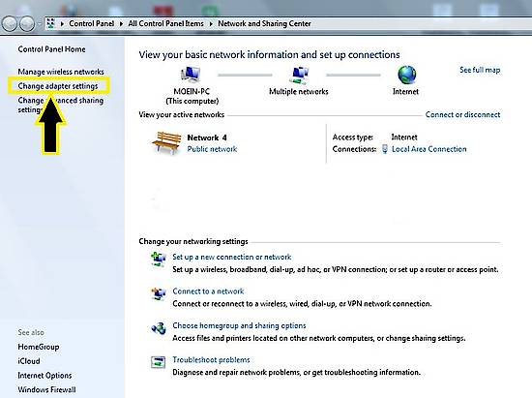Click the MOEIN-PC computer icon
Screen dimensions: 532x398
[x=191, y=75]
